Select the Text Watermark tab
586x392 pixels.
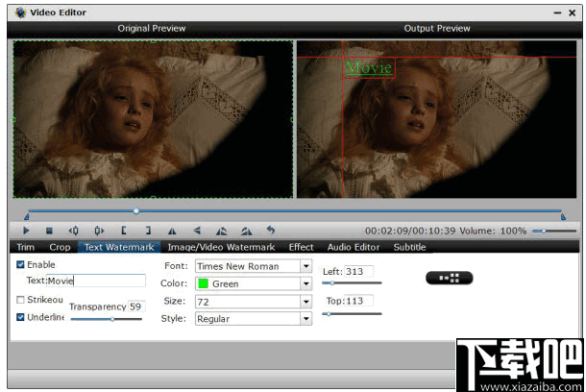click(x=119, y=247)
